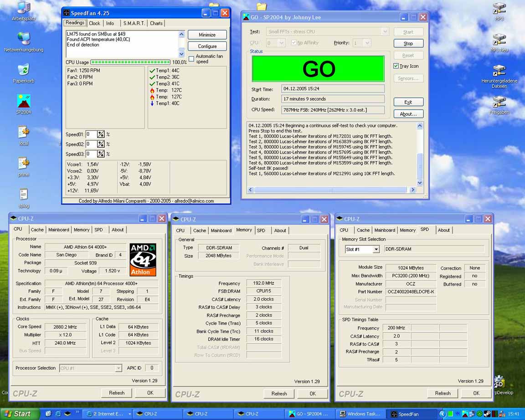The height and width of the screenshot is (420, 525).
Task: Launch the SP2004 desktop shortcut
Action: 23,104
